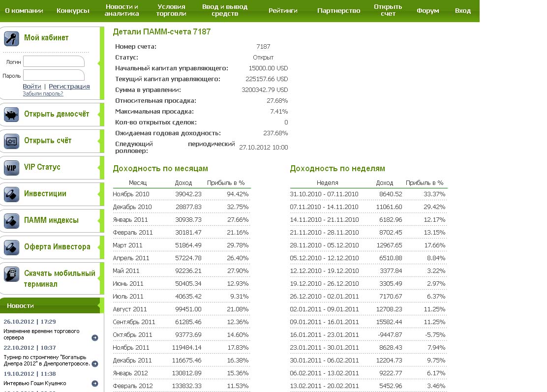Open the Партнерство menu item
Screen dimensions: 547x392
(x=339, y=10)
